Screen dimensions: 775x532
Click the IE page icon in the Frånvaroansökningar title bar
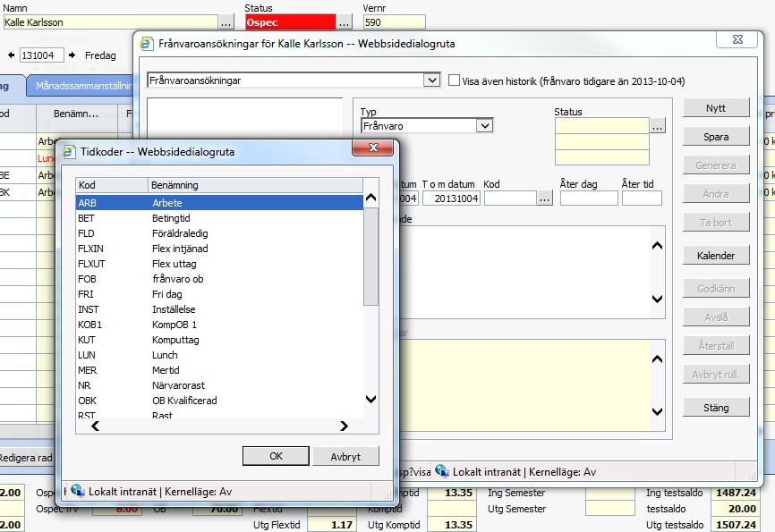point(147,44)
